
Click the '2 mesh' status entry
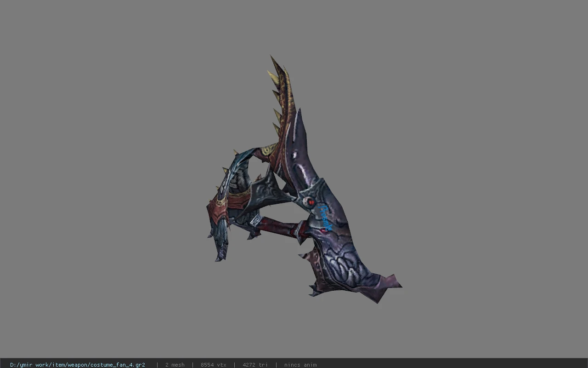coord(175,365)
